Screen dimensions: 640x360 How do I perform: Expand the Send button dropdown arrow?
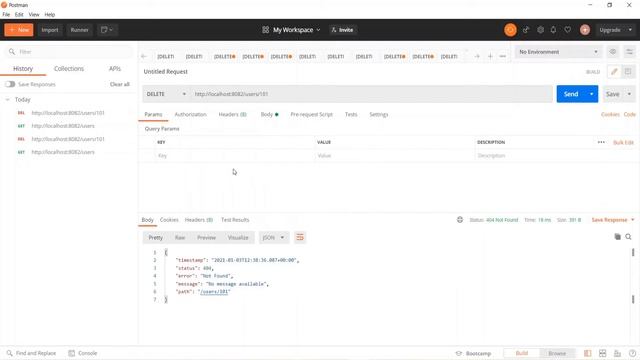591,94
